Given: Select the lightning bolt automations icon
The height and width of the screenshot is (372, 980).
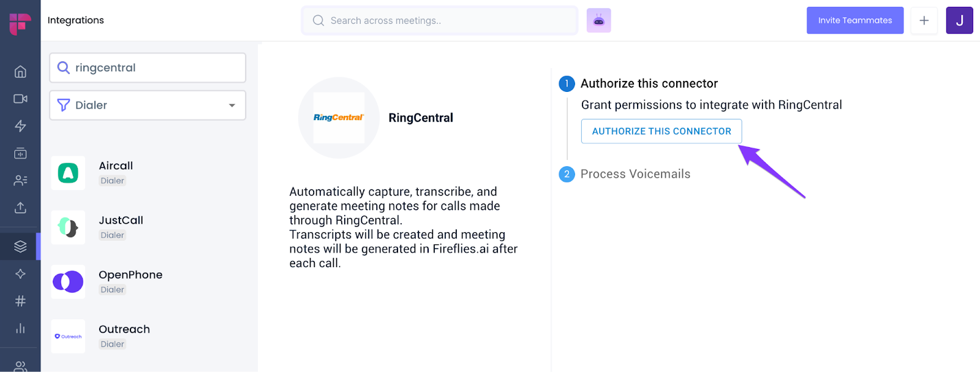Looking at the screenshot, I should point(20,126).
